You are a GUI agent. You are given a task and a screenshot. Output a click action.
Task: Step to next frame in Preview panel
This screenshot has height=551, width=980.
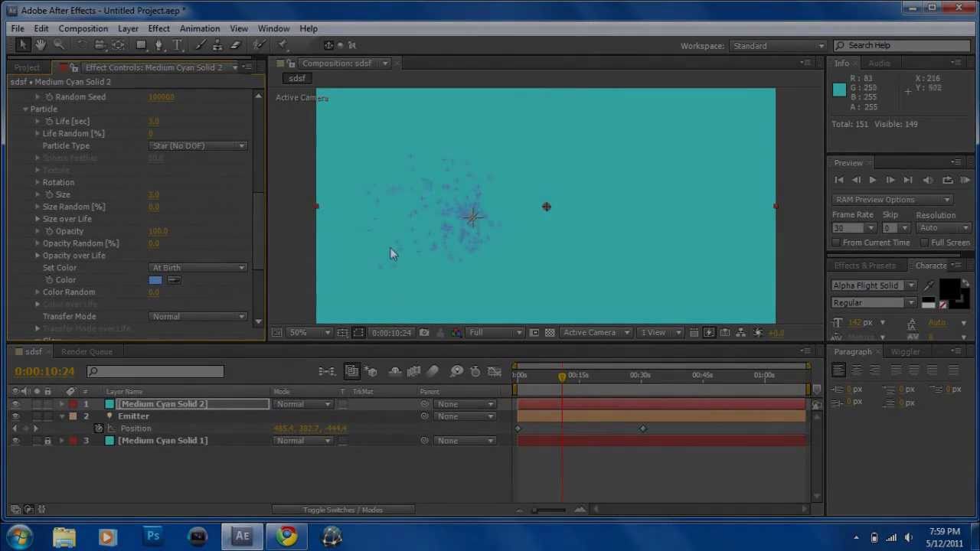click(890, 181)
